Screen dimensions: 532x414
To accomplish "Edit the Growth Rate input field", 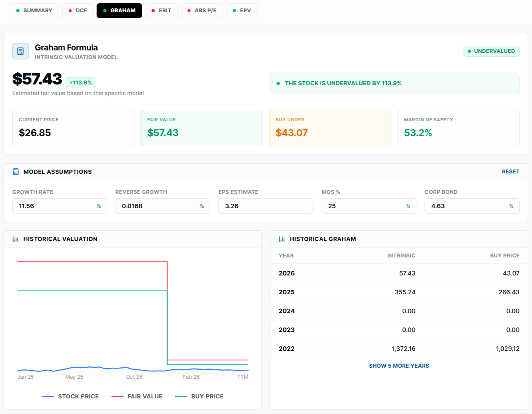I will 59,206.
